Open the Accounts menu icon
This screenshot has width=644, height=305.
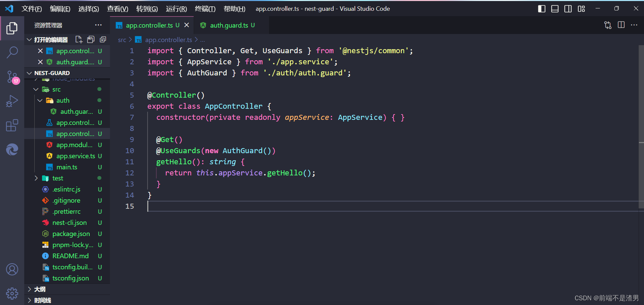pyautogui.click(x=12, y=269)
